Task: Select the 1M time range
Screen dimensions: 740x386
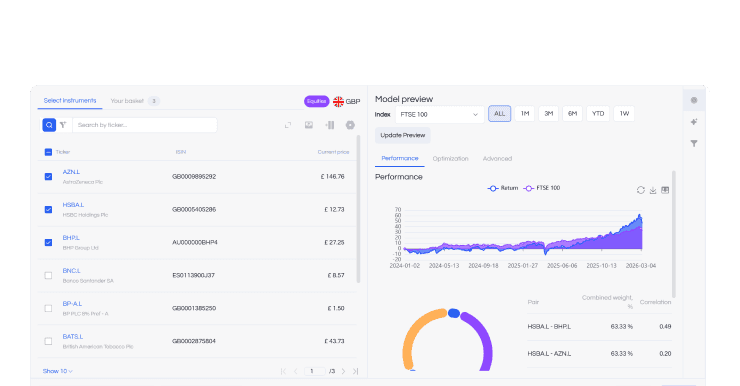Action: click(525, 114)
